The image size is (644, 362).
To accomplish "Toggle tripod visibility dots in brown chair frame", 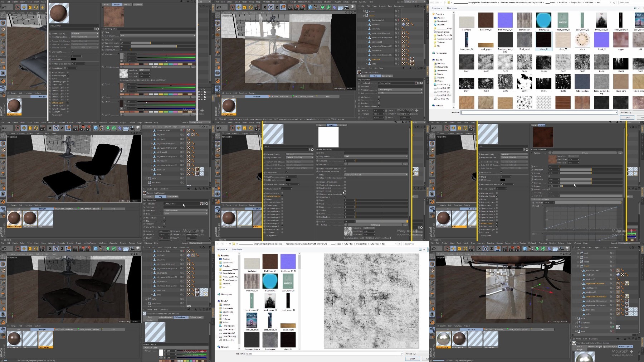I will tap(398, 11).
